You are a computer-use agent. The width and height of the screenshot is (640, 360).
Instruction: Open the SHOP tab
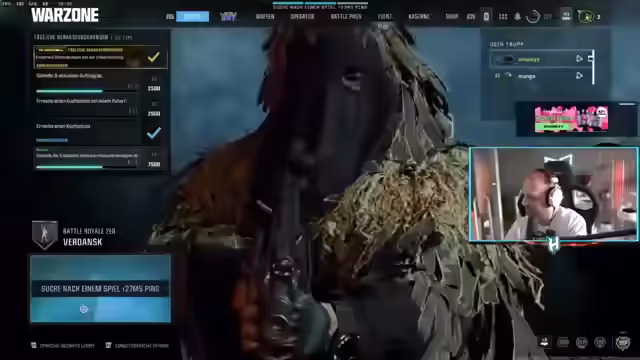[x=451, y=17]
